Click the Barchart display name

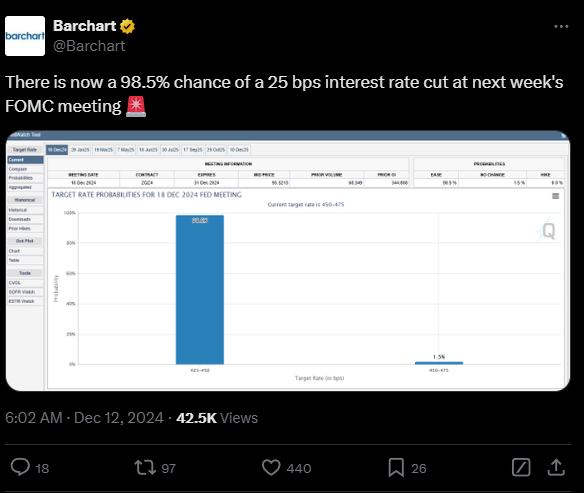(85, 26)
